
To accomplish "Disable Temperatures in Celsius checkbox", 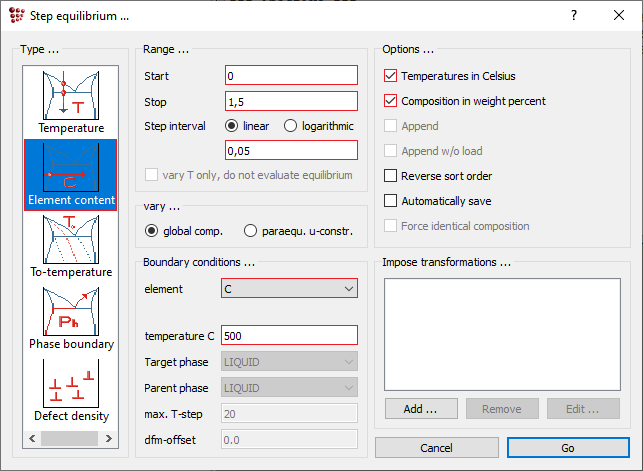I will [x=391, y=76].
